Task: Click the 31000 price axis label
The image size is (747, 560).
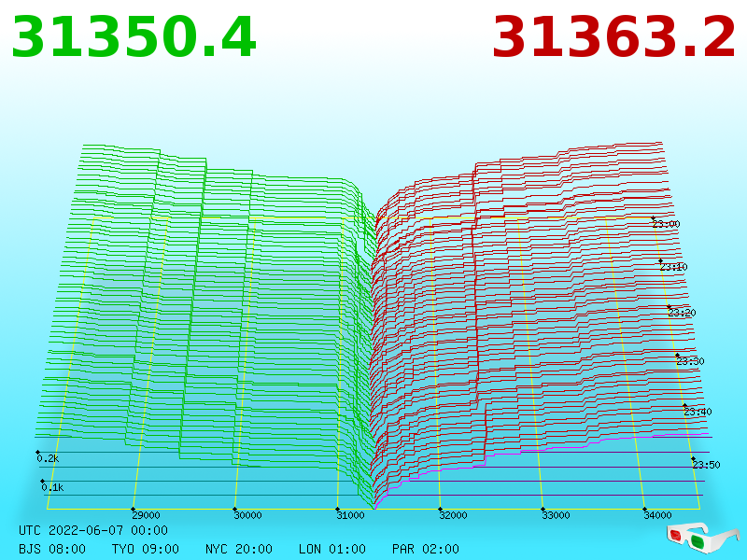Action: coord(350,515)
